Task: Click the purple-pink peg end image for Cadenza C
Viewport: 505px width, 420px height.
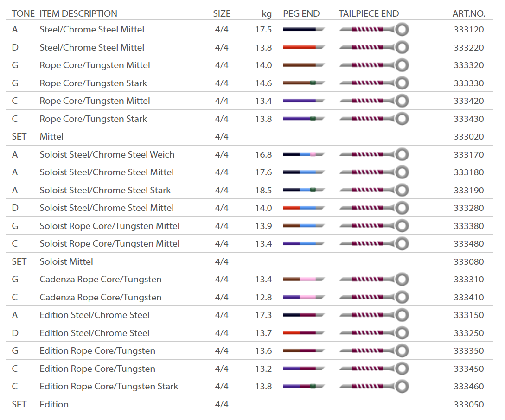Action: coord(303,297)
